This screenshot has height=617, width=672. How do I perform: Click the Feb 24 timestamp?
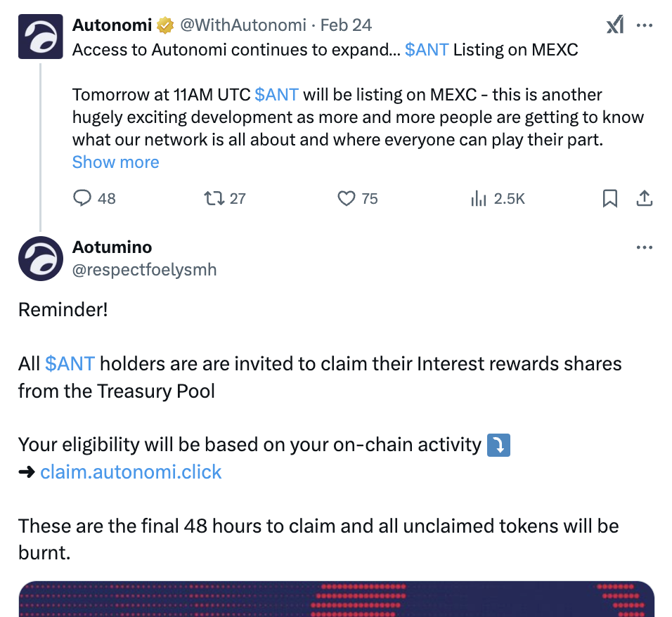click(x=346, y=26)
